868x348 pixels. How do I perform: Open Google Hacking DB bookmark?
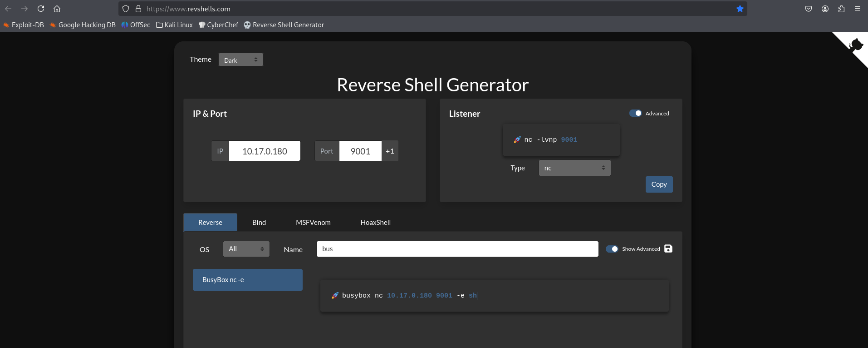[83, 25]
